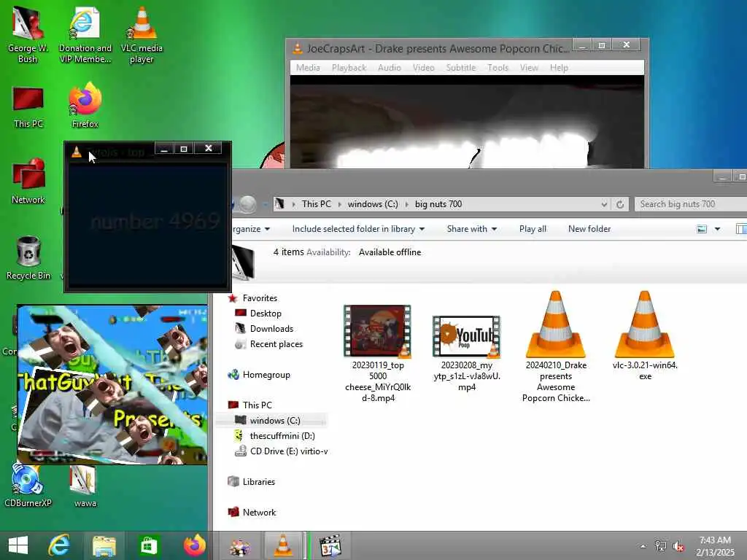Launch VLC media player desktop shortcut
This screenshot has width=747, height=560.
tap(142, 34)
